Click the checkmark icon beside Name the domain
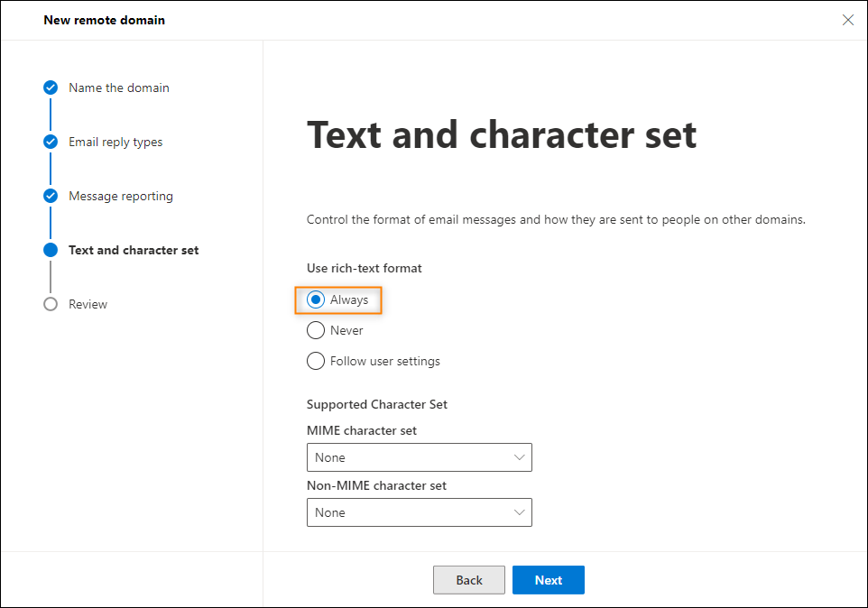 tap(50, 88)
